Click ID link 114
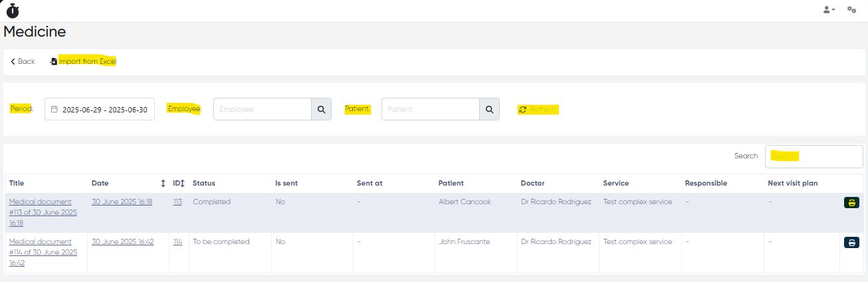 click(177, 242)
